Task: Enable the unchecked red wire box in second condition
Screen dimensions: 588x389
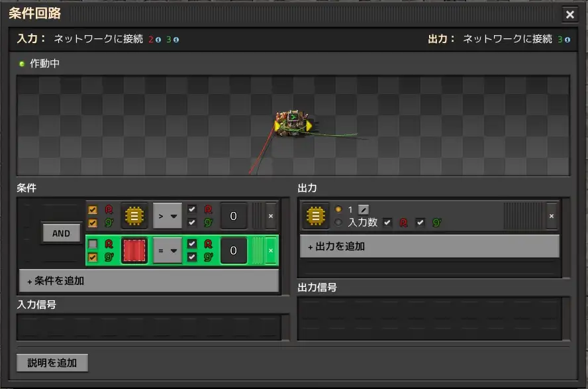Action: (x=93, y=245)
